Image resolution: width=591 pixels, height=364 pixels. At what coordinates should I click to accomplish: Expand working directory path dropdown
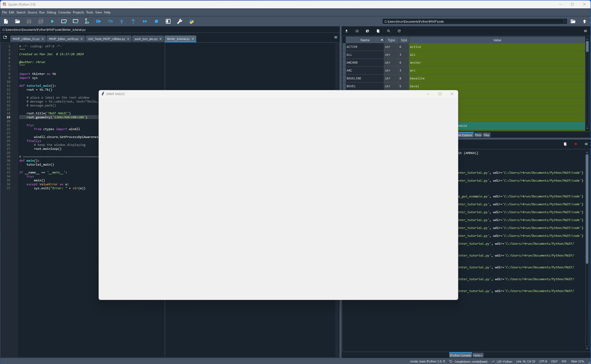pyautogui.click(x=565, y=22)
